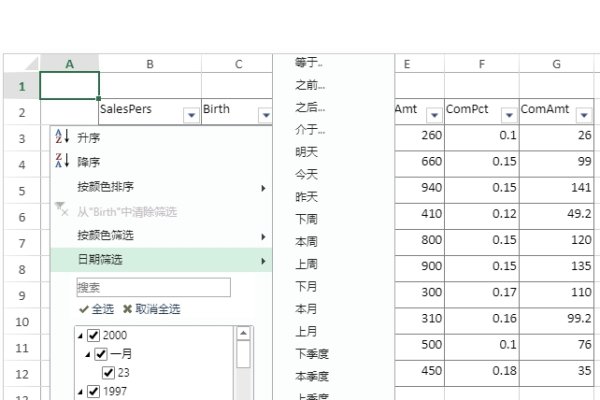Toggle the 1997 year checkbox
The image size is (600, 400).
93,391
